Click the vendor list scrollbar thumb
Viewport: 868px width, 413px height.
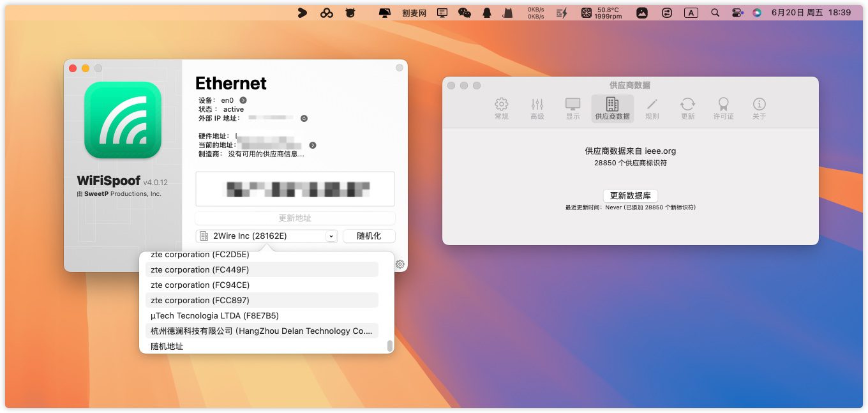coord(389,346)
